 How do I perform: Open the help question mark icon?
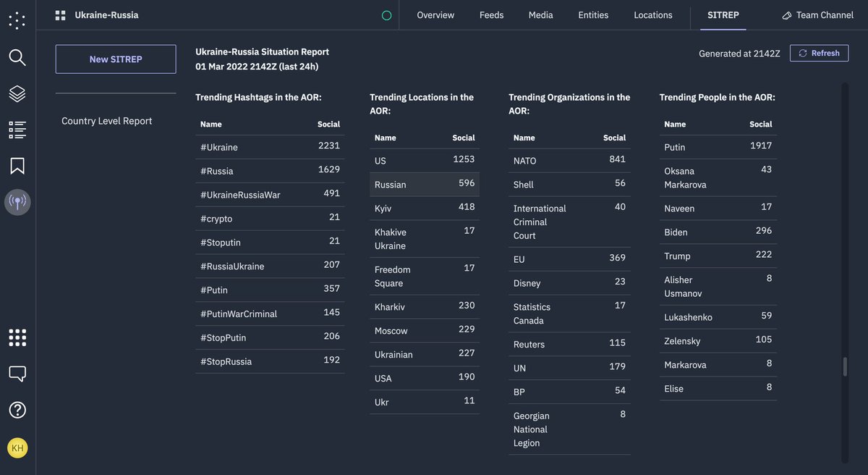pyautogui.click(x=17, y=410)
